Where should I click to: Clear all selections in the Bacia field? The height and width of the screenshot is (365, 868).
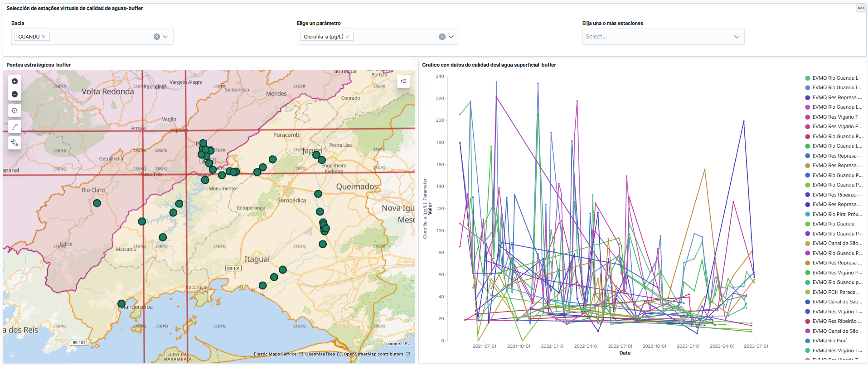156,37
